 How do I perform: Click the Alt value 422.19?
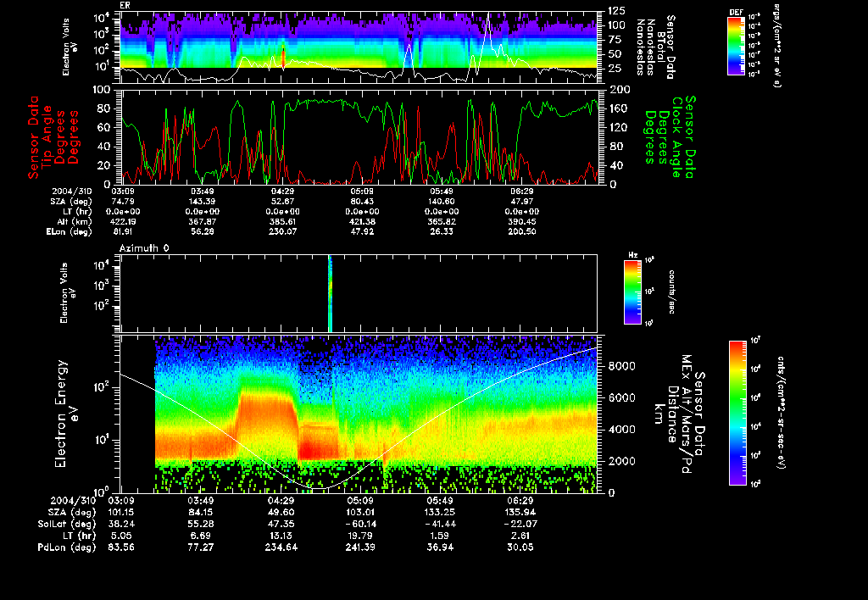tap(122, 221)
